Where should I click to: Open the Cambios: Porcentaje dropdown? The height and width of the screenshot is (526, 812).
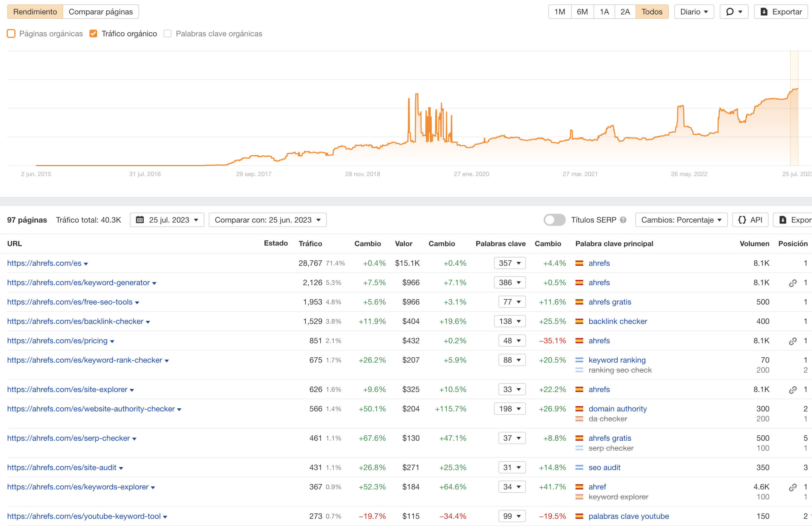(681, 220)
